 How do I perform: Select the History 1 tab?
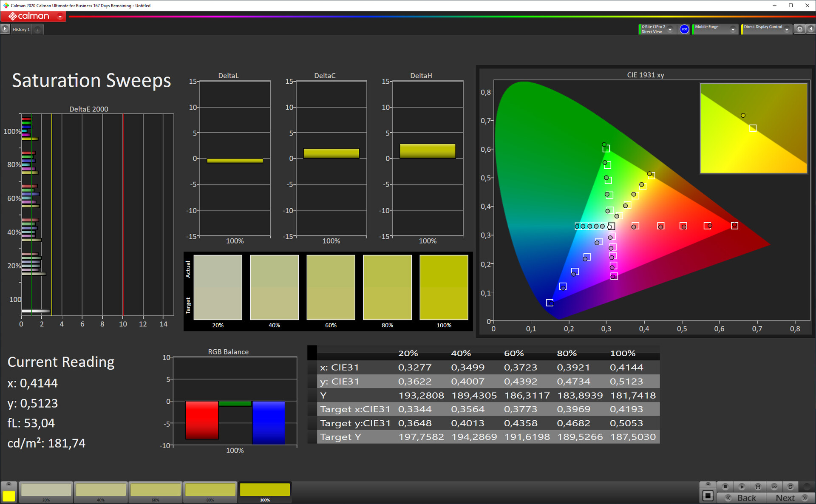21,30
